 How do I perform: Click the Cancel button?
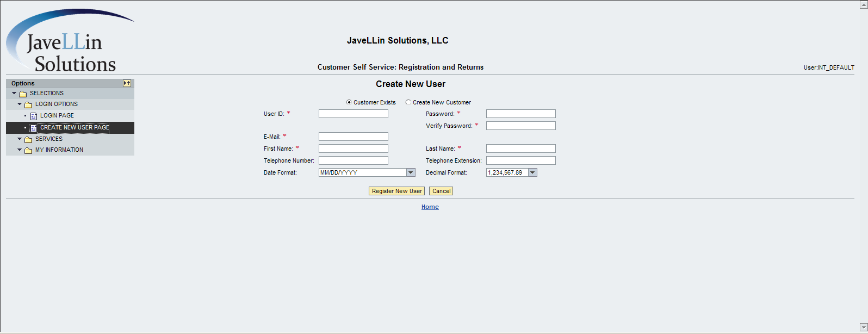pyautogui.click(x=441, y=191)
